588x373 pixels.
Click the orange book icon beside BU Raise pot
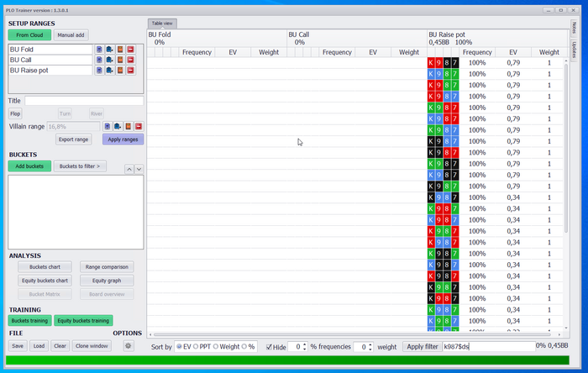click(x=120, y=70)
